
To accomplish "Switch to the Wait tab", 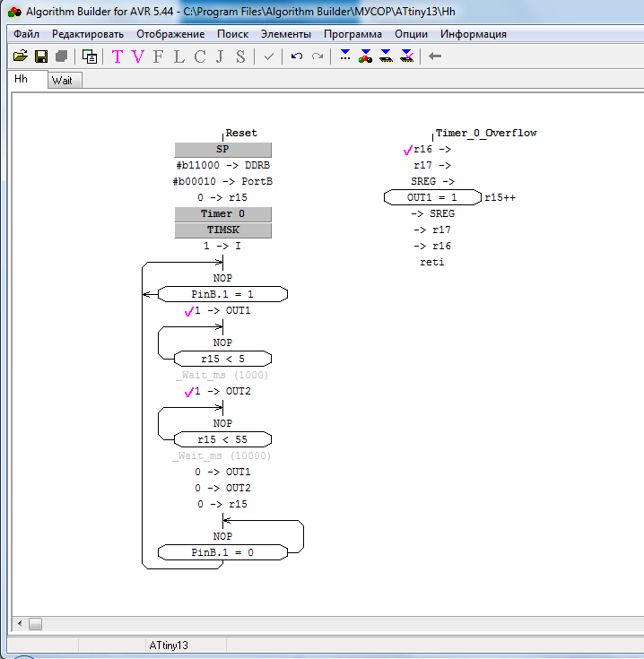I will click(62, 80).
